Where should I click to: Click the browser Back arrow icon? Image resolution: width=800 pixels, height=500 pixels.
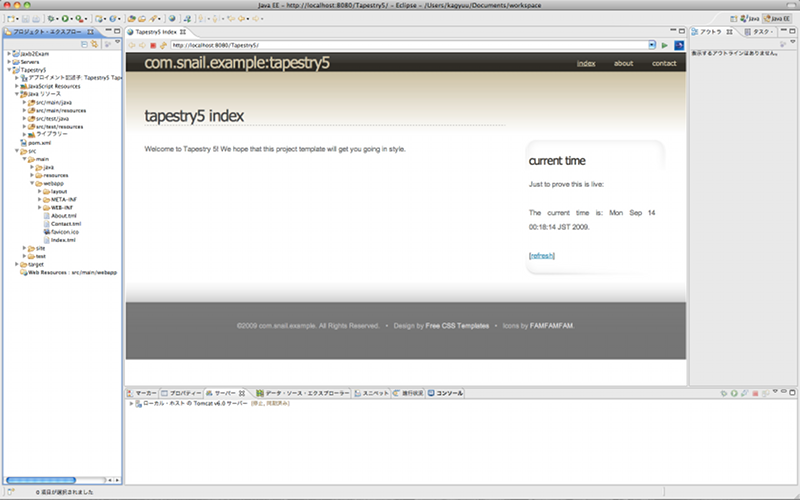(x=131, y=45)
